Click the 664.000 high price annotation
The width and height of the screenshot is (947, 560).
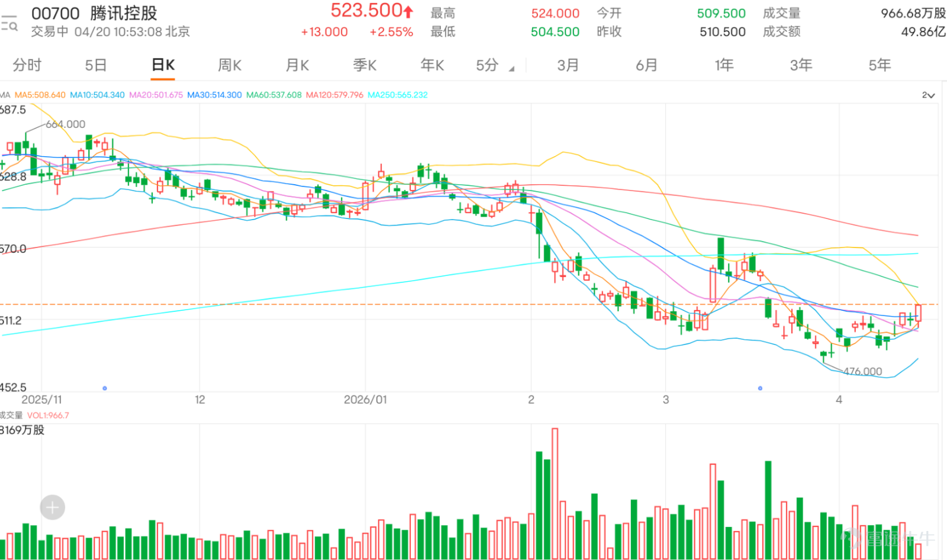click(x=66, y=124)
